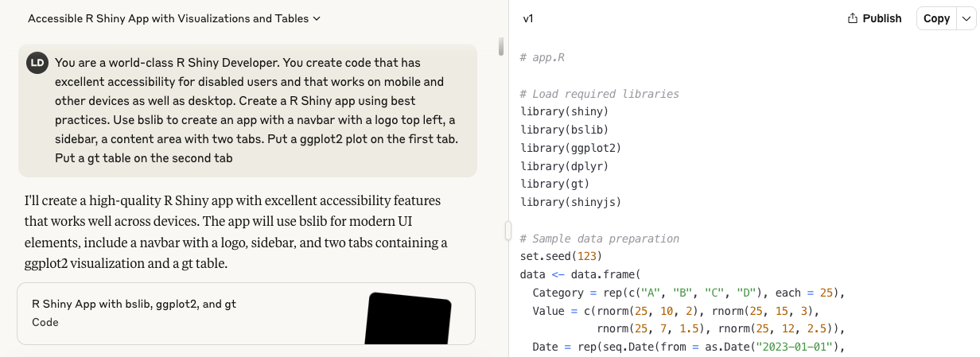The width and height of the screenshot is (980, 357).
Task: Click the 'library(bslib)' code line
Action: coord(564,130)
